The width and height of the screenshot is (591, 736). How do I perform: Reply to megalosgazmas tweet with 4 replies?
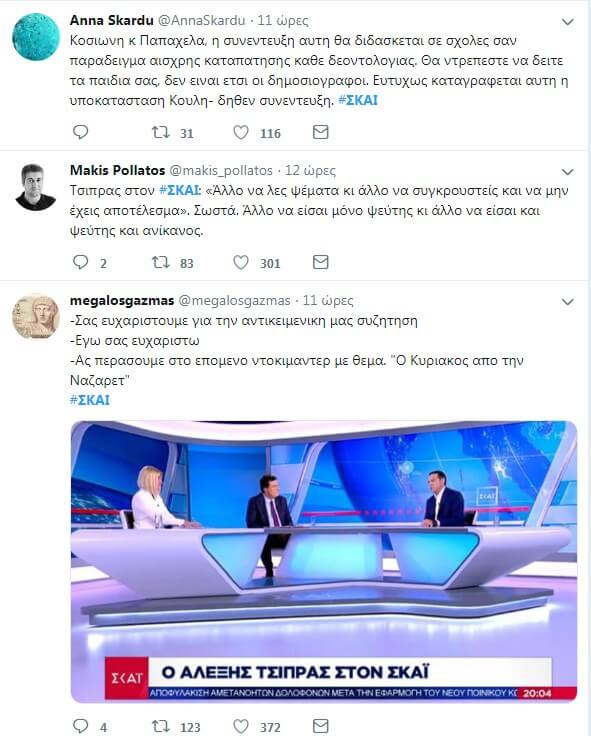click(x=81, y=726)
